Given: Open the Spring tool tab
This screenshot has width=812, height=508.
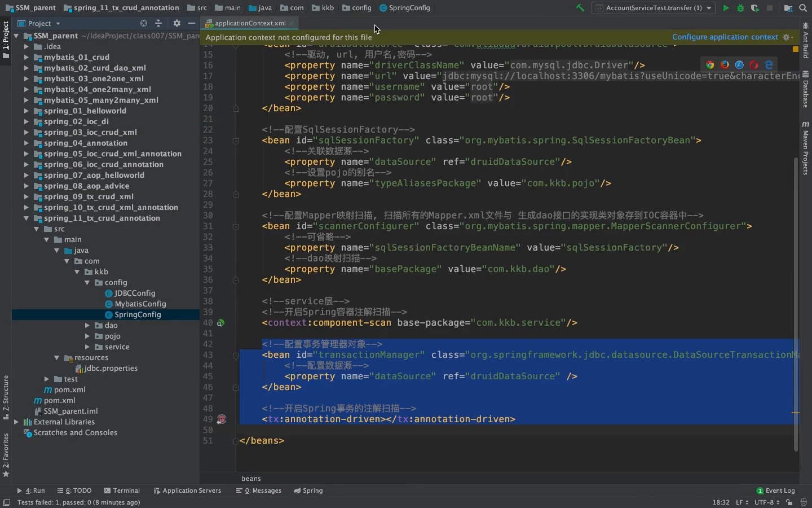Looking at the screenshot, I should (308, 491).
